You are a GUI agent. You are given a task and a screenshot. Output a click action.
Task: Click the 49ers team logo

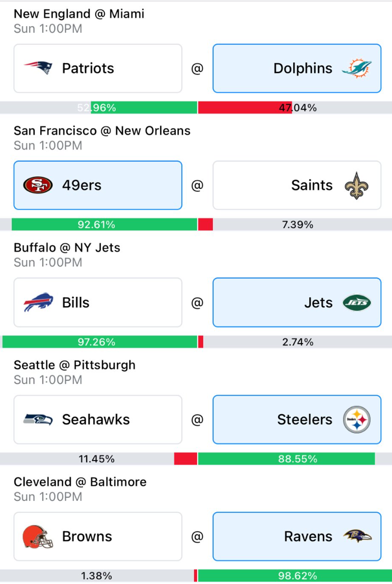pyautogui.click(x=38, y=185)
